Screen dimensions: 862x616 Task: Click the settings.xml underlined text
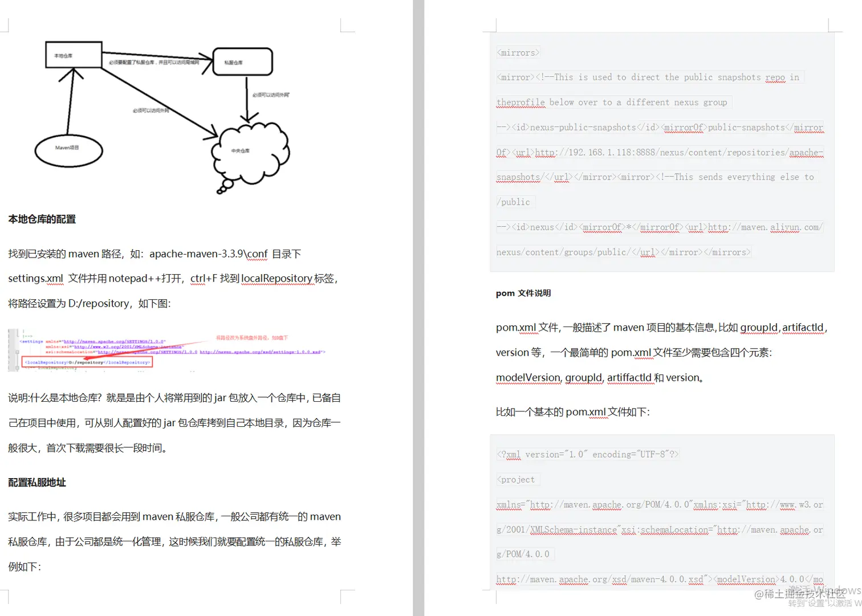[x=35, y=278]
